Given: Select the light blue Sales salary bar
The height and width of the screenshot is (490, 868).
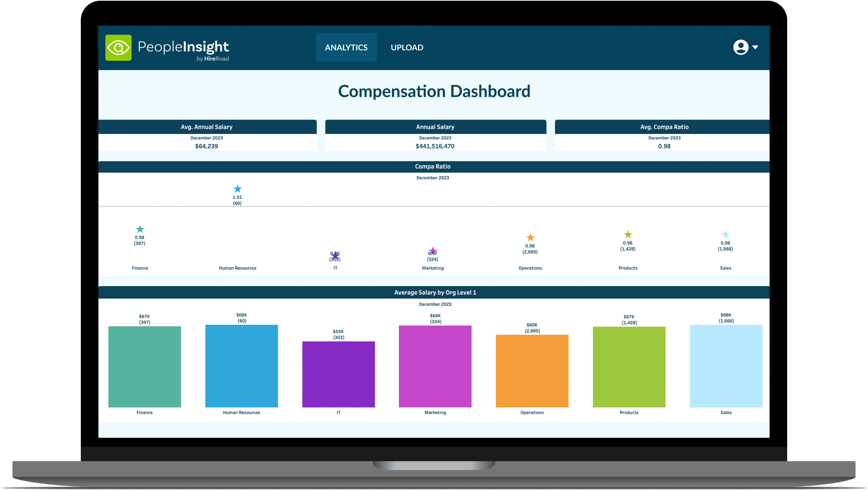Looking at the screenshot, I should click(726, 366).
